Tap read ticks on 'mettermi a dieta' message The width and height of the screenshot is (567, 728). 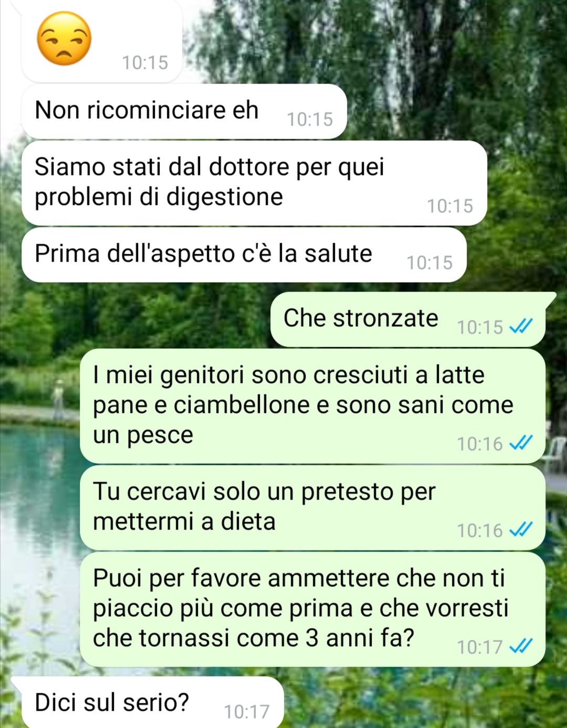pyautogui.click(x=521, y=529)
